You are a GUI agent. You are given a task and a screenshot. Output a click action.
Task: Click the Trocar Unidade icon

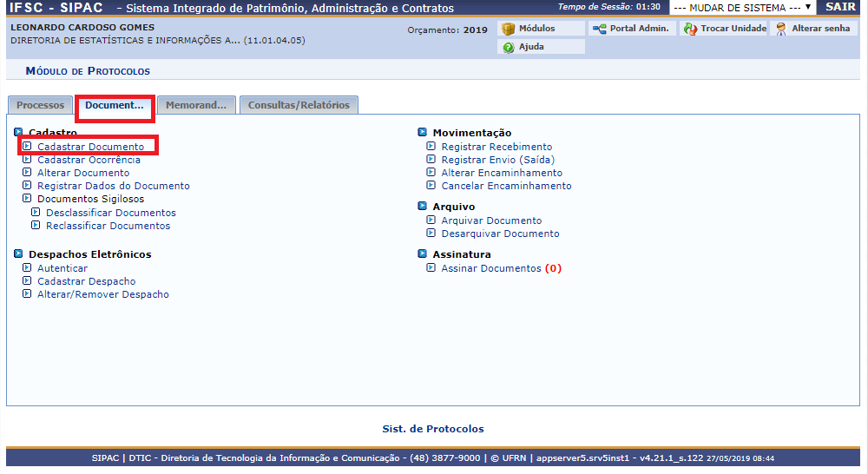coord(690,29)
